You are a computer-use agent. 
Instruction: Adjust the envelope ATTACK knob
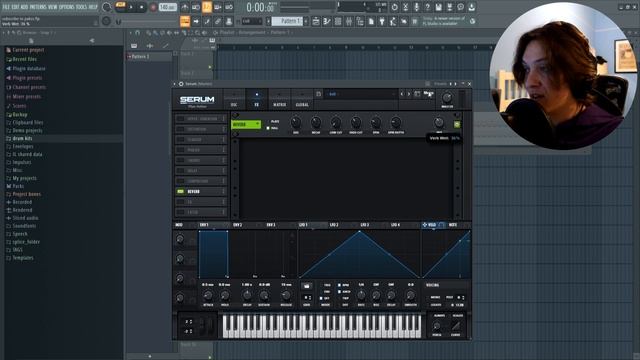(208, 296)
